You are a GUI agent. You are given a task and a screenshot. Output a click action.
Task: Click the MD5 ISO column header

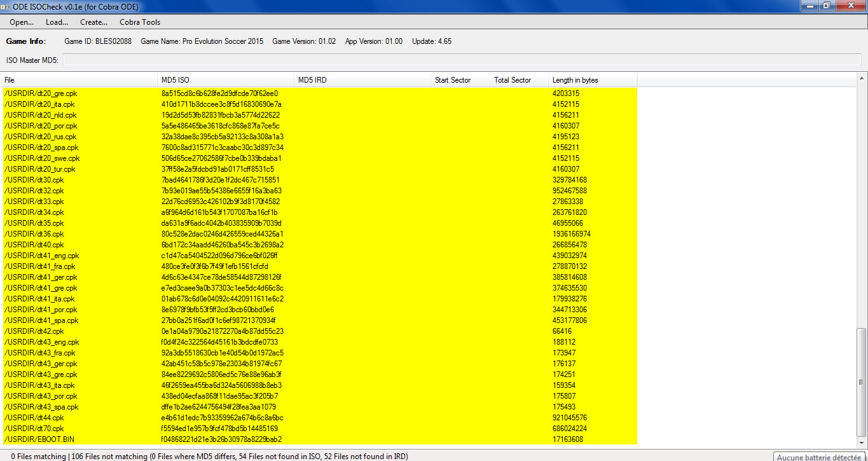(x=226, y=80)
